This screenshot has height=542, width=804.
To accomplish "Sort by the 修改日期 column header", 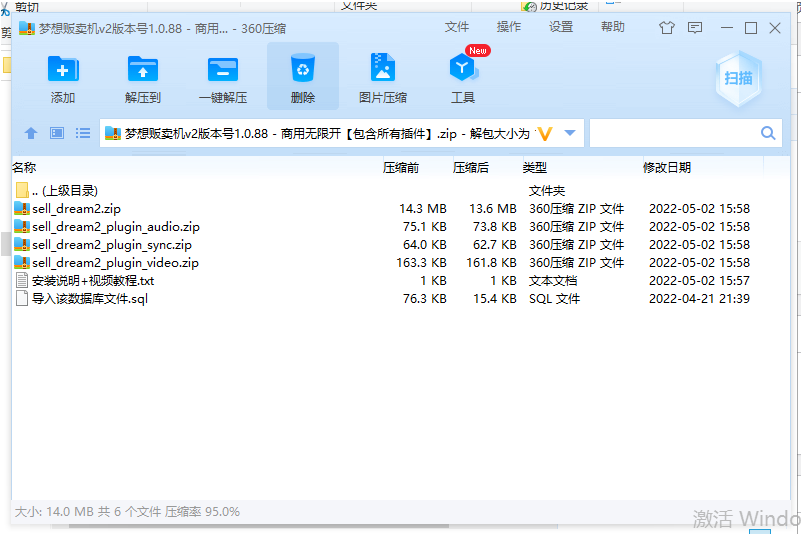I will click(x=666, y=168).
